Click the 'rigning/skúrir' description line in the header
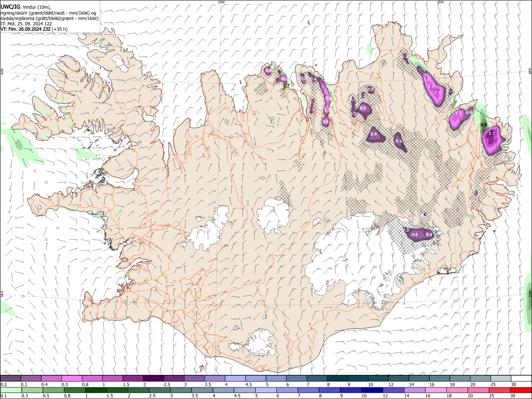The height and width of the screenshot is (399, 532). pos(48,13)
